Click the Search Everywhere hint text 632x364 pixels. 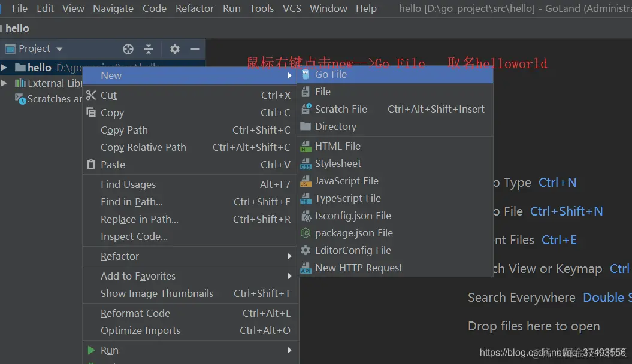pyautogui.click(x=522, y=298)
